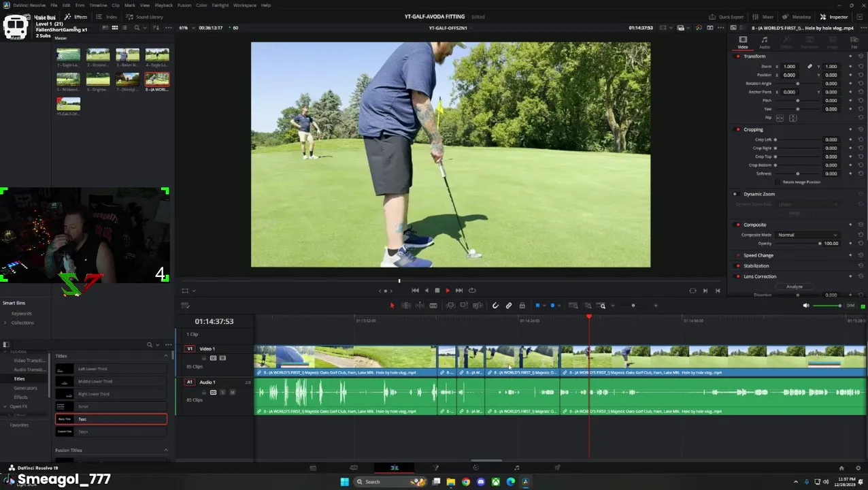Solo the Audio 1 track
Viewport: 868px width, 490px height.
(222, 393)
